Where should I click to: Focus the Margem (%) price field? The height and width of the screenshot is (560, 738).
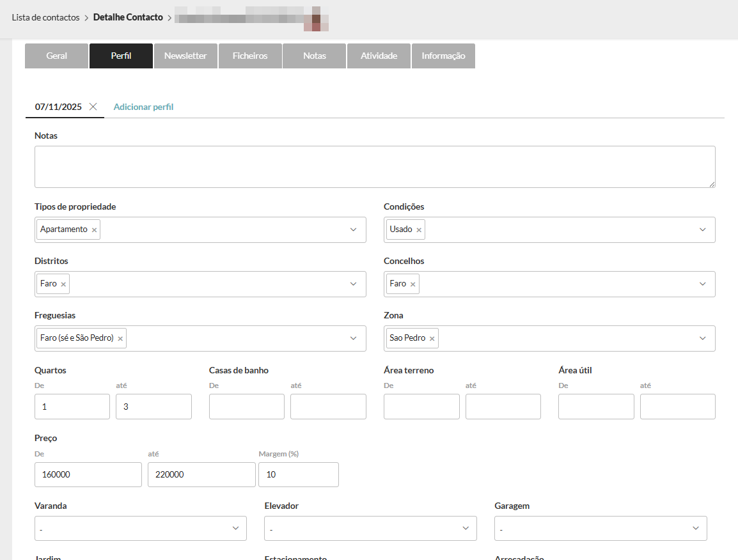tap(298, 475)
